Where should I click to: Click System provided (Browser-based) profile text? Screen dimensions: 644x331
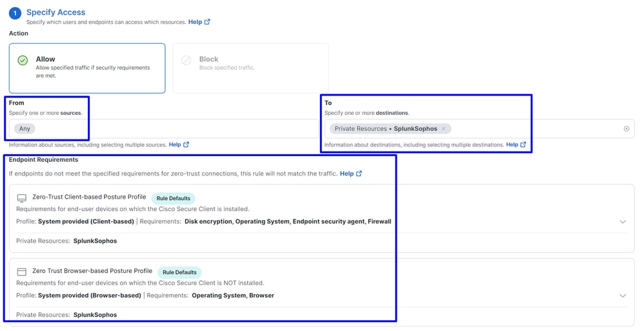[x=90, y=296]
